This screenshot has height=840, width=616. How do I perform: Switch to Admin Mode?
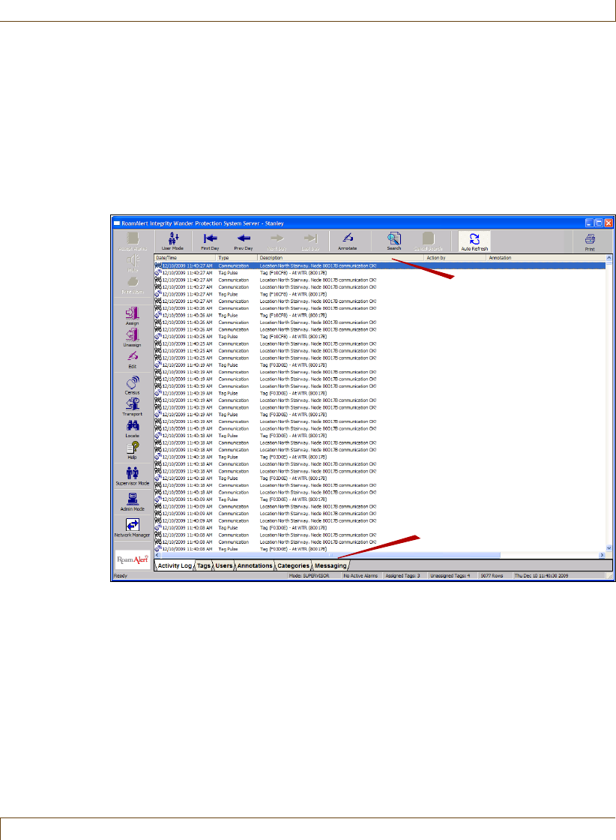[x=132, y=502]
